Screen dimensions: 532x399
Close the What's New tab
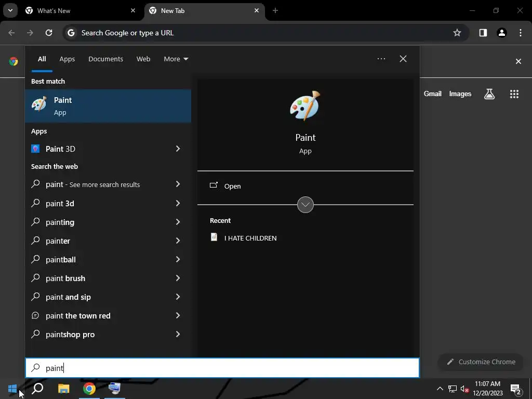tap(133, 10)
